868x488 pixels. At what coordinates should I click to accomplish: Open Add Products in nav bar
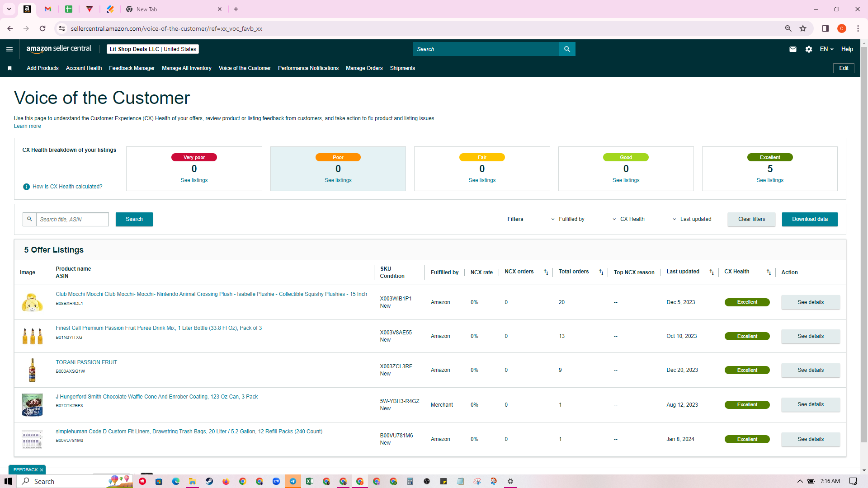coord(42,68)
